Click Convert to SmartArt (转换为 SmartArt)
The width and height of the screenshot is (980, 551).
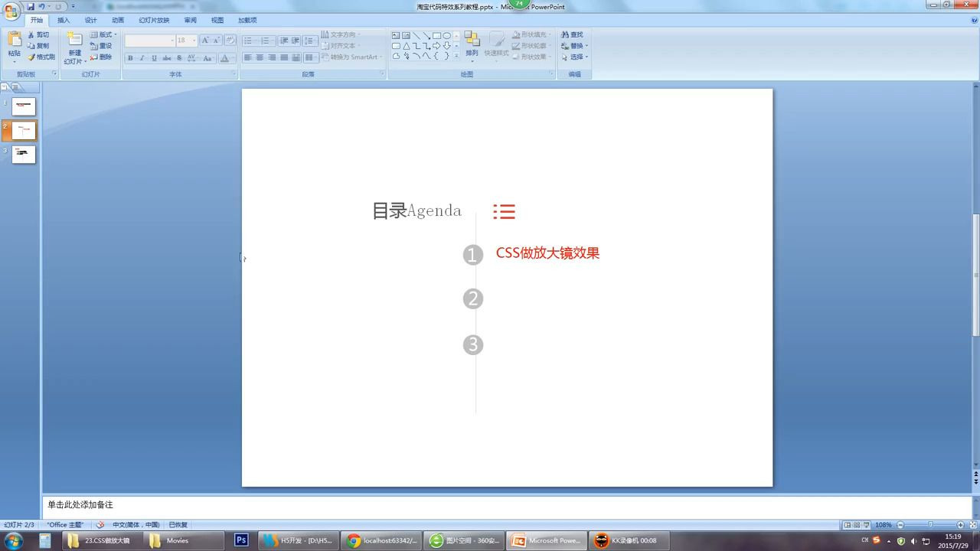[351, 57]
